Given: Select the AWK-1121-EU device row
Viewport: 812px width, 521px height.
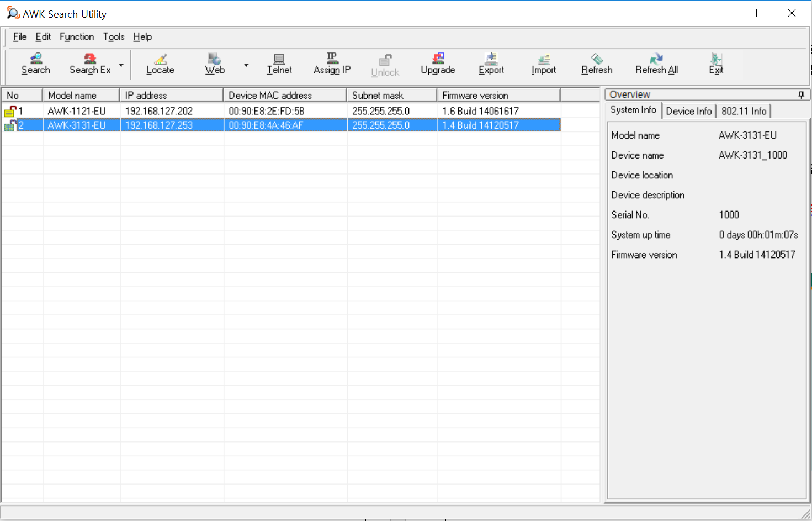Looking at the screenshot, I should point(281,111).
